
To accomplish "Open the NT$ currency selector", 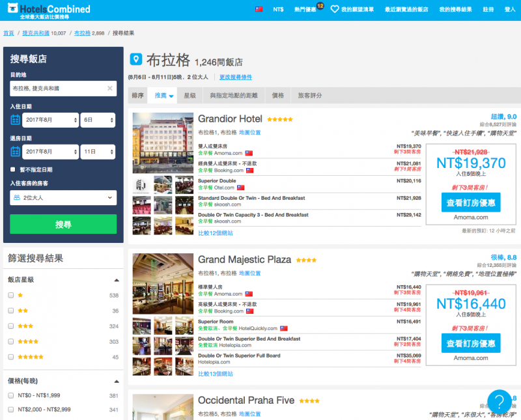I will coord(279,9).
